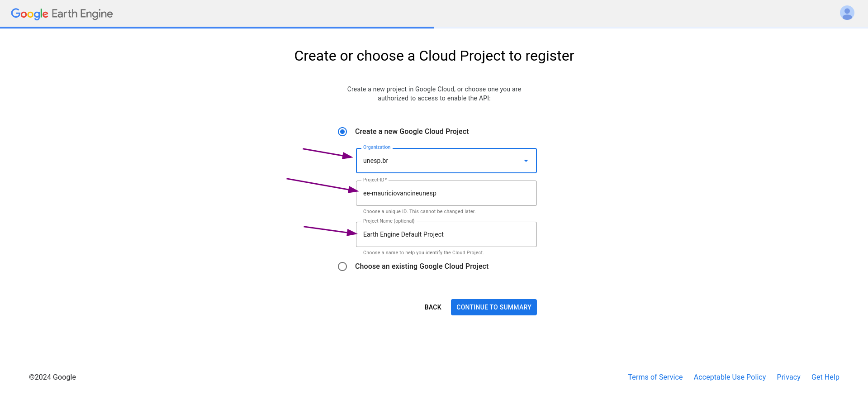Click the Organization dropdown arrow
This screenshot has width=868, height=395.
[526, 161]
